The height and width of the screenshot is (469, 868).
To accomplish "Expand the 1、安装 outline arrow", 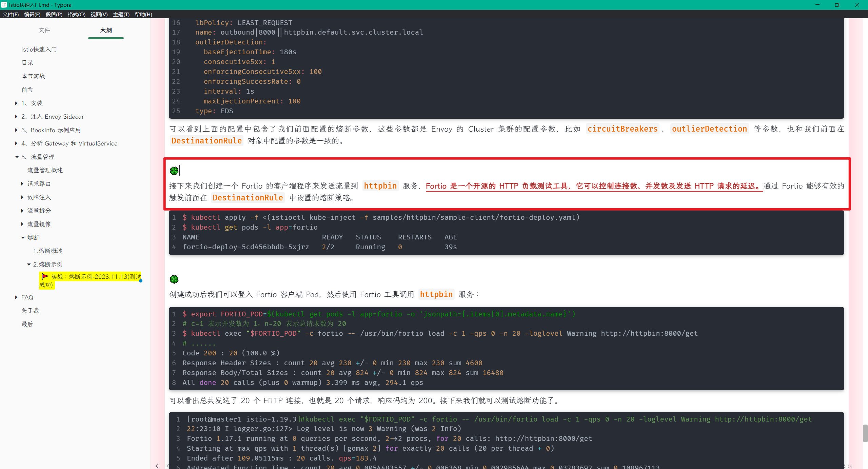I will point(16,103).
